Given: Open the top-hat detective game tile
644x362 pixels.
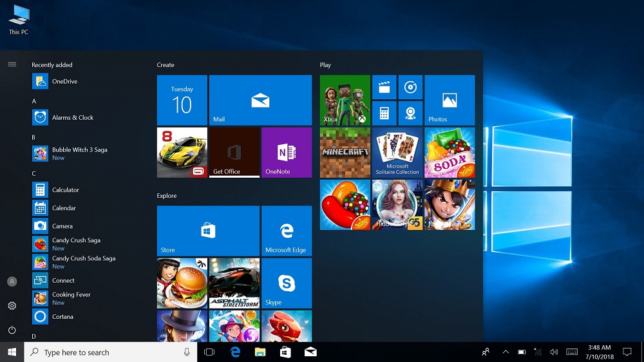Looking at the screenshot, I should [x=182, y=327].
